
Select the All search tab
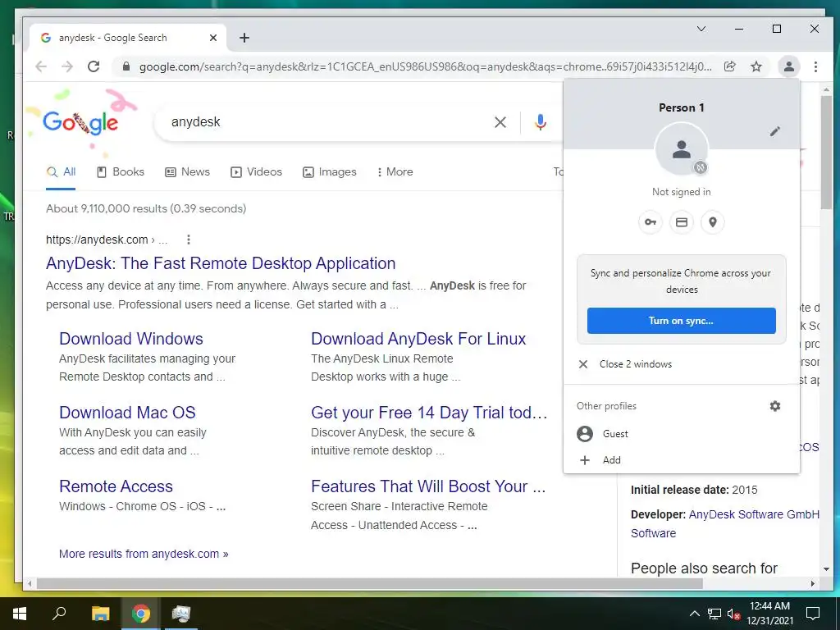(61, 172)
